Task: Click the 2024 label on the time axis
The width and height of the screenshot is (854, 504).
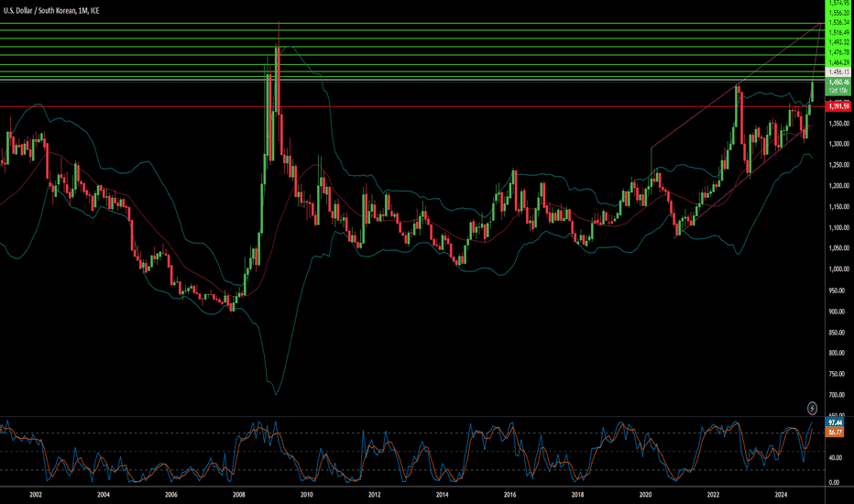Action: (781, 495)
